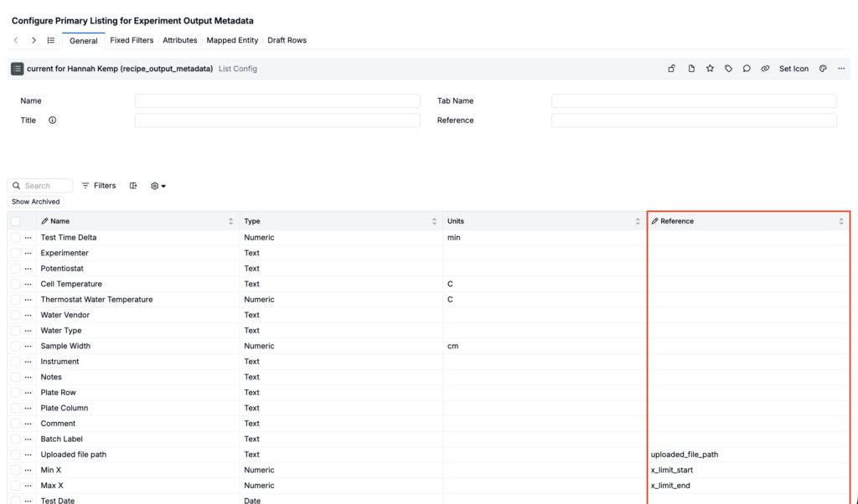The image size is (858, 504).
Task: Click the lock icon in header toolbar
Action: point(671,69)
